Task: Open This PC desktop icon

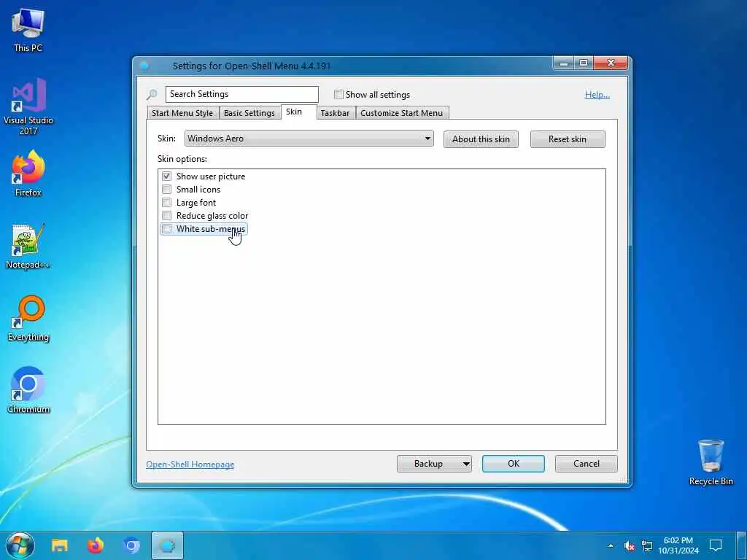Action: (28, 30)
